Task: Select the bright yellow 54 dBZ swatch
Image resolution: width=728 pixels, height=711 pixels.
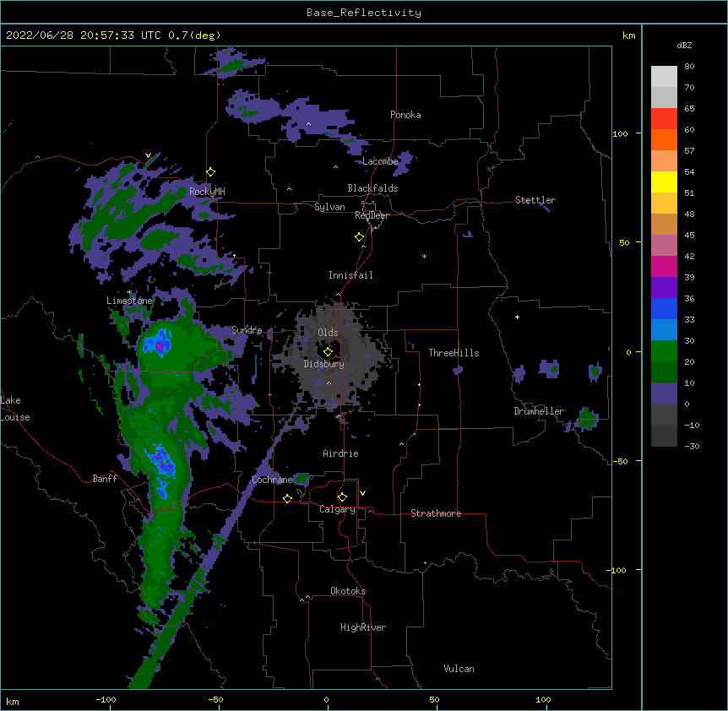Action: point(664,182)
